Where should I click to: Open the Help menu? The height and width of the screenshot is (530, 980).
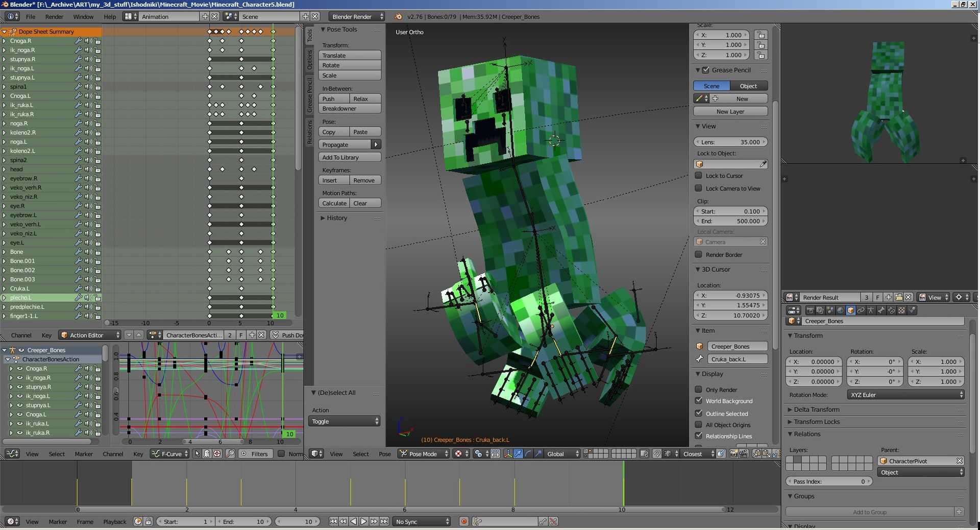point(110,17)
